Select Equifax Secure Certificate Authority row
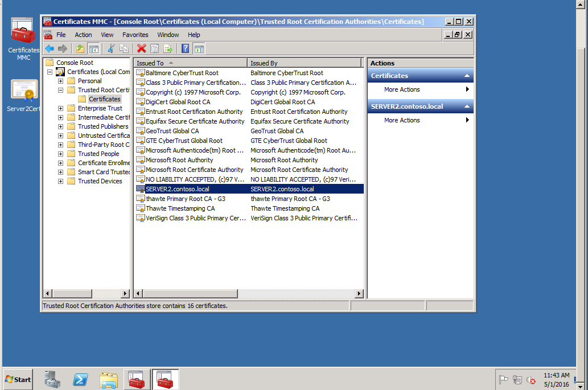This screenshot has height=390, width=588. [x=249, y=121]
